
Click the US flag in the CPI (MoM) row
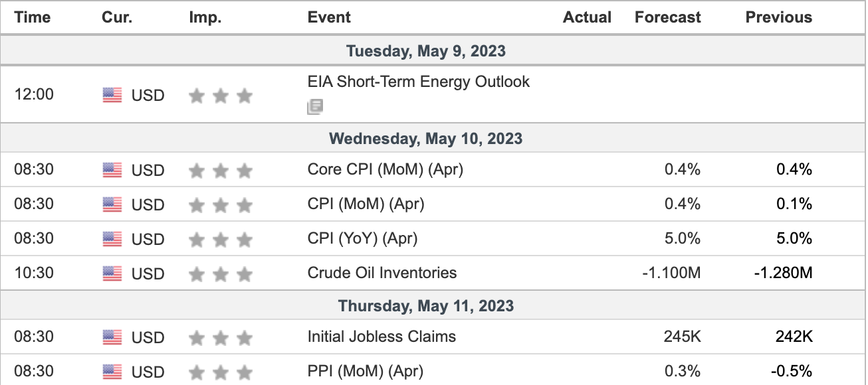pos(112,205)
